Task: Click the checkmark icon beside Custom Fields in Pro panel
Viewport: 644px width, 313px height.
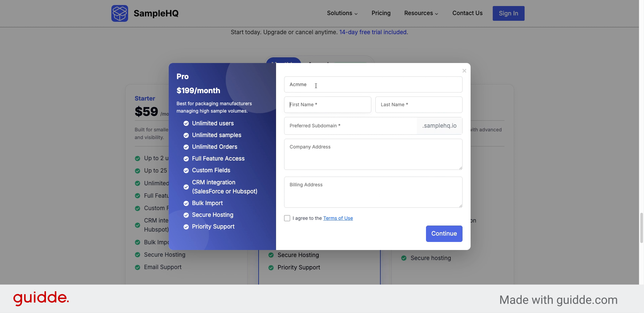Action: [186, 171]
